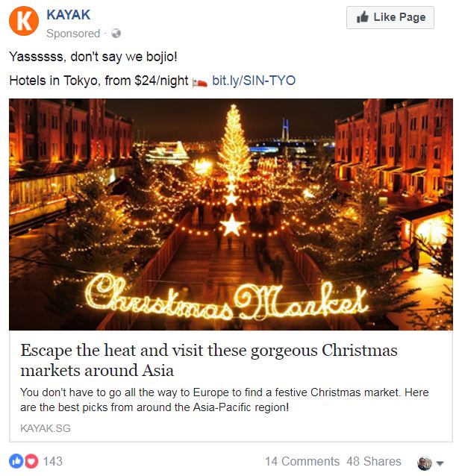Screen dimensions: 459x476
Task: Click the KAYAK page name link
Action: click(x=69, y=15)
